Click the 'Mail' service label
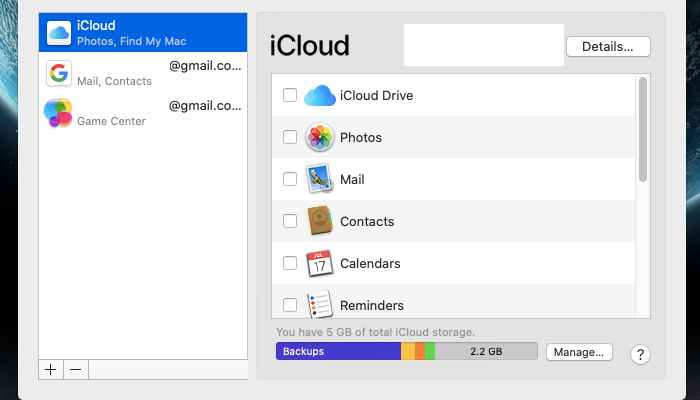The image size is (700, 400). 352,179
